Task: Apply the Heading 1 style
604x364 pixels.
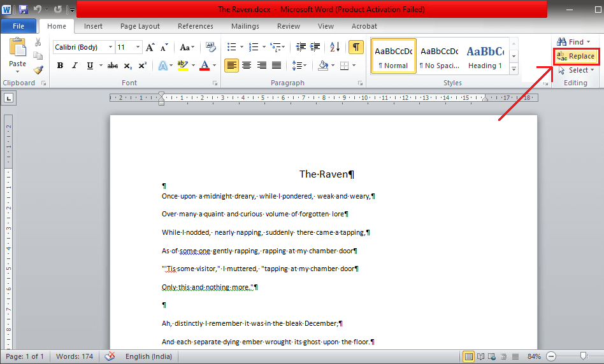Action: [485, 56]
